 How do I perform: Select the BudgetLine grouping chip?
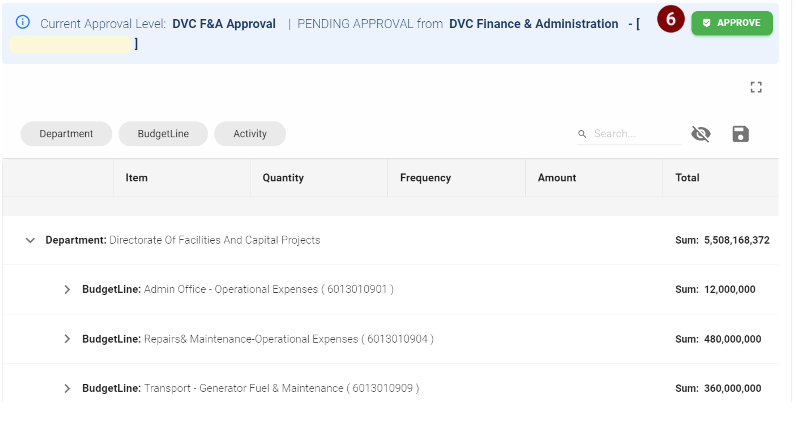[163, 134]
